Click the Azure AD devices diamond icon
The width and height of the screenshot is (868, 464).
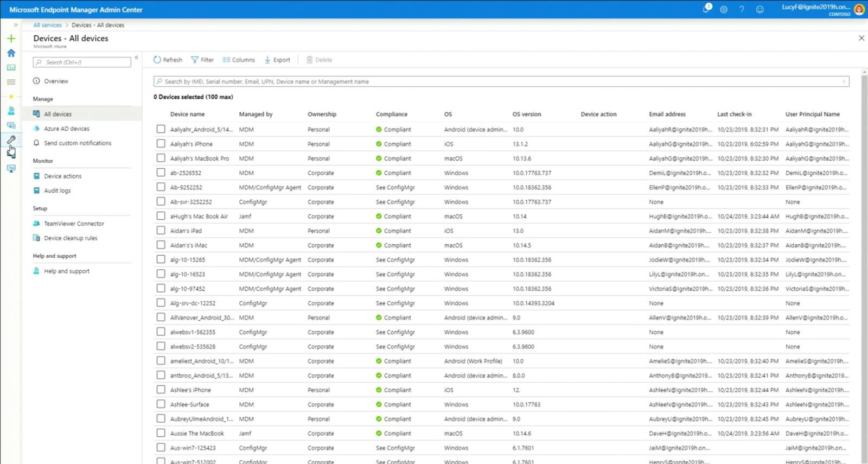coord(36,129)
